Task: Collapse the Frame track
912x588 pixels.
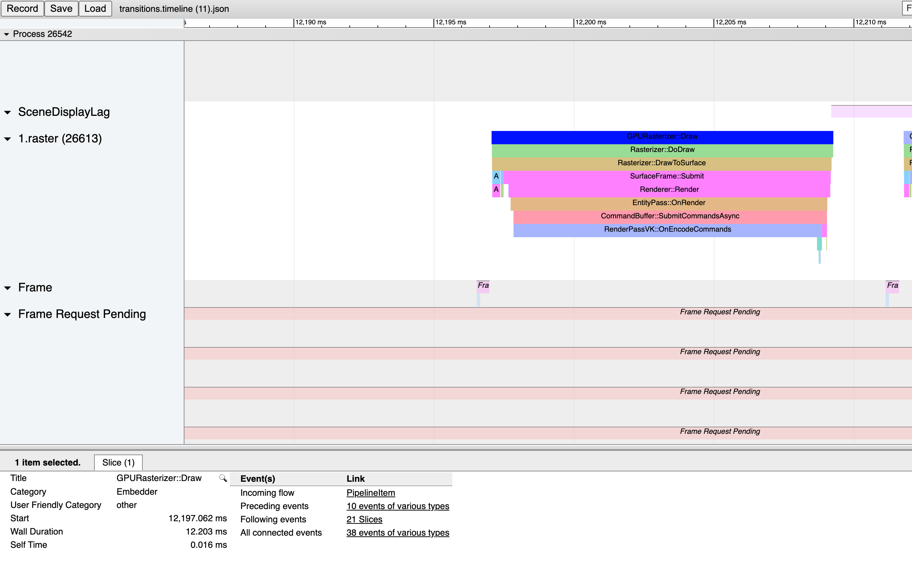Action: pyautogui.click(x=7, y=287)
